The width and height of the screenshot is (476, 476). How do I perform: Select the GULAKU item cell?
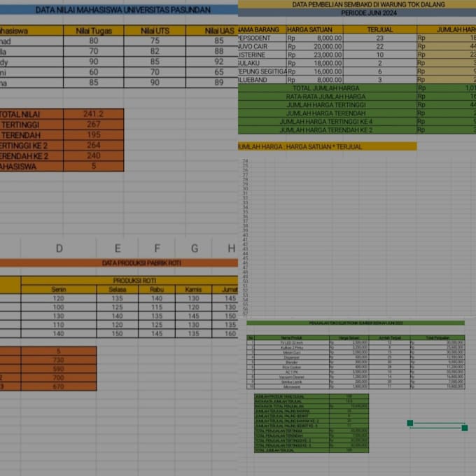(262, 63)
